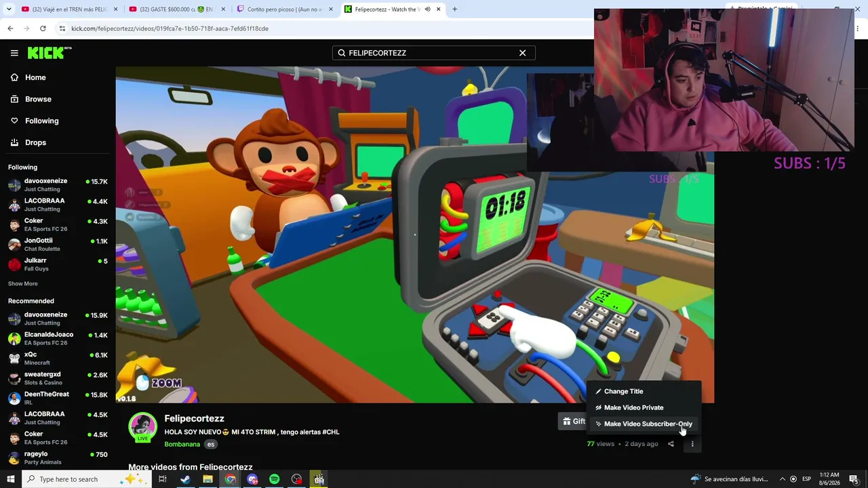This screenshot has height=488, width=868.
Task: Close the 'GASTE $600.000' tab
Action: [223, 9]
